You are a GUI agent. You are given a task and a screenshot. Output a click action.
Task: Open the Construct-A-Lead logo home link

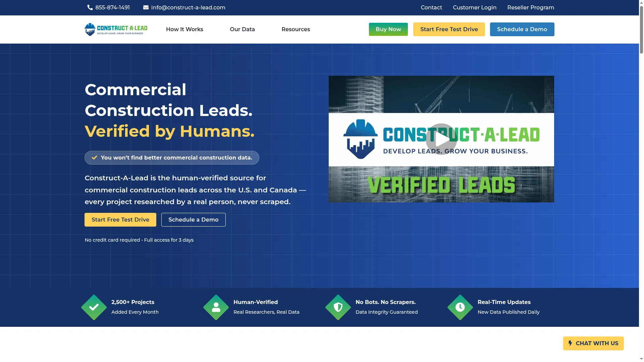click(116, 29)
